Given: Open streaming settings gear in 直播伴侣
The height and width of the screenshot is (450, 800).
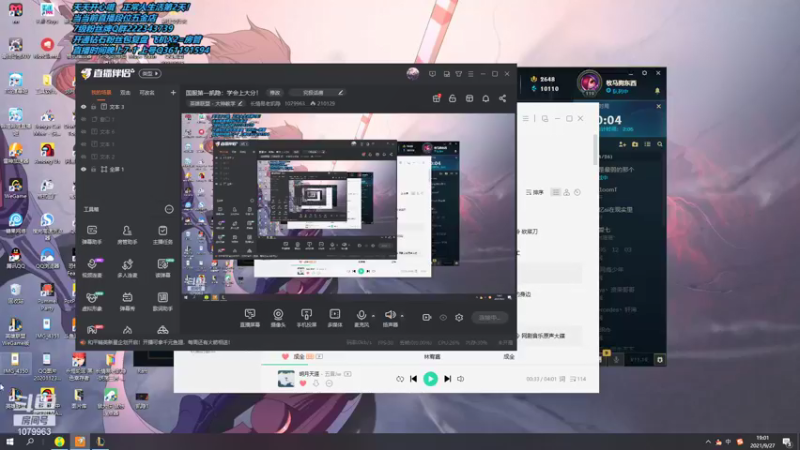Looking at the screenshot, I should pyautogui.click(x=459, y=317).
